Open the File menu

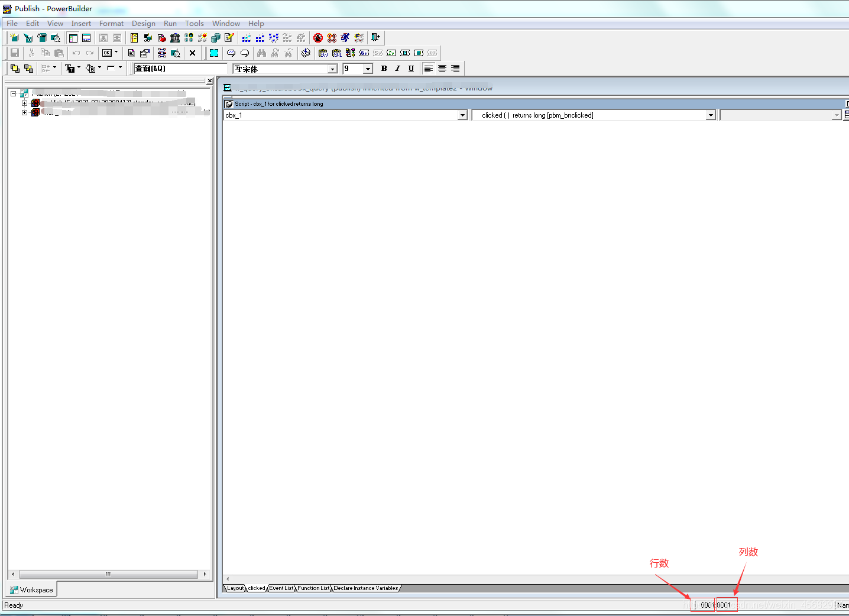pyautogui.click(x=12, y=24)
